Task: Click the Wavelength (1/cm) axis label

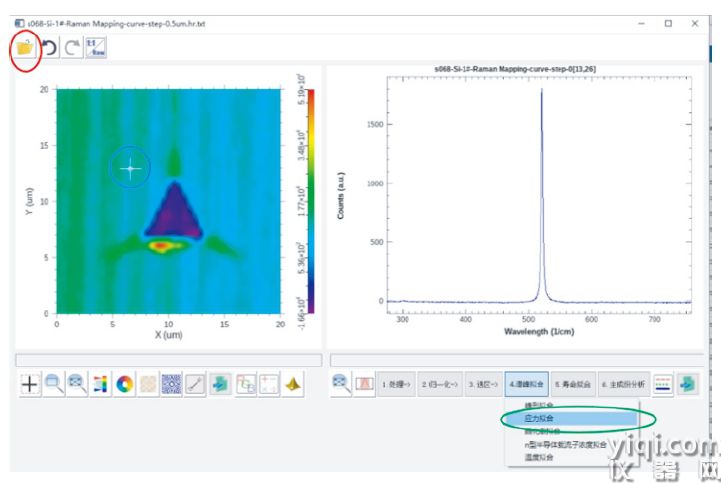Action: coord(539,332)
